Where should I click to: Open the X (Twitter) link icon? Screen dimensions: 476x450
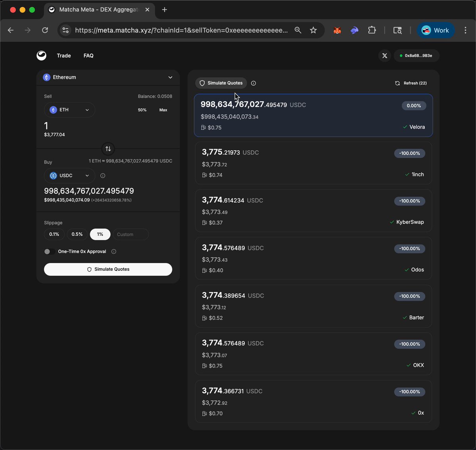(385, 56)
